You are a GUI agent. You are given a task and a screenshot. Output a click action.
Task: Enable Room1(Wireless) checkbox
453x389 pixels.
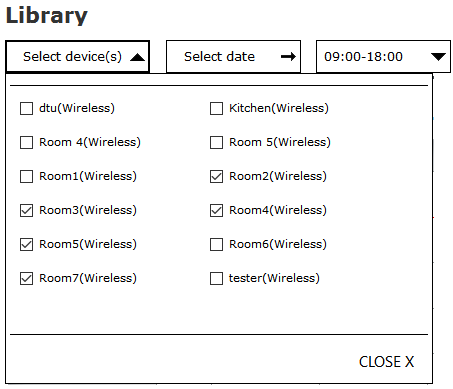click(x=26, y=176)
